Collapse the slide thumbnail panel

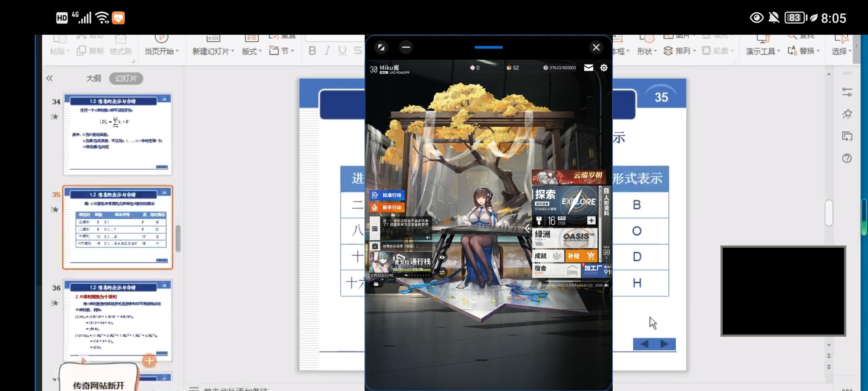50,78
